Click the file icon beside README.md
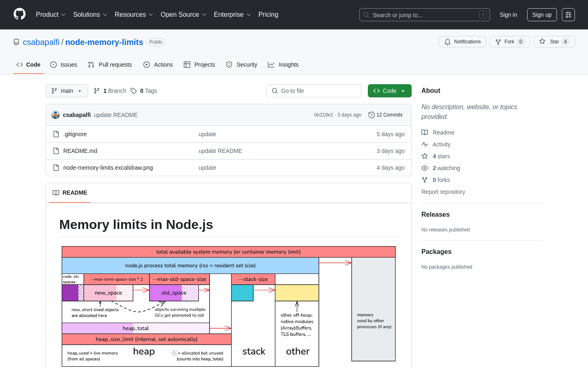 (56, 151)
